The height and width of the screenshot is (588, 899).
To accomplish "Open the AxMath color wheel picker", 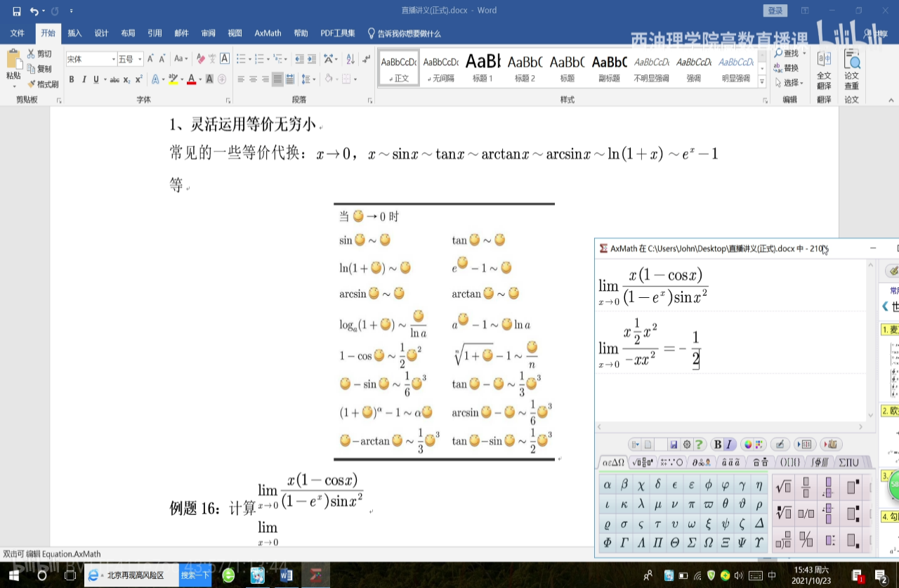I will [748, 445].
